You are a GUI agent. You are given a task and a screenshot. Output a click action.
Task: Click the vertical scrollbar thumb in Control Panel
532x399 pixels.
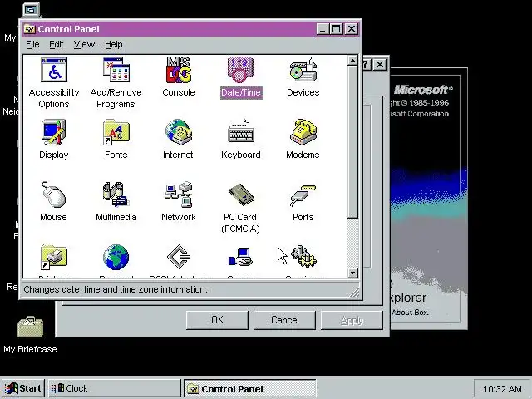point(352,142)
